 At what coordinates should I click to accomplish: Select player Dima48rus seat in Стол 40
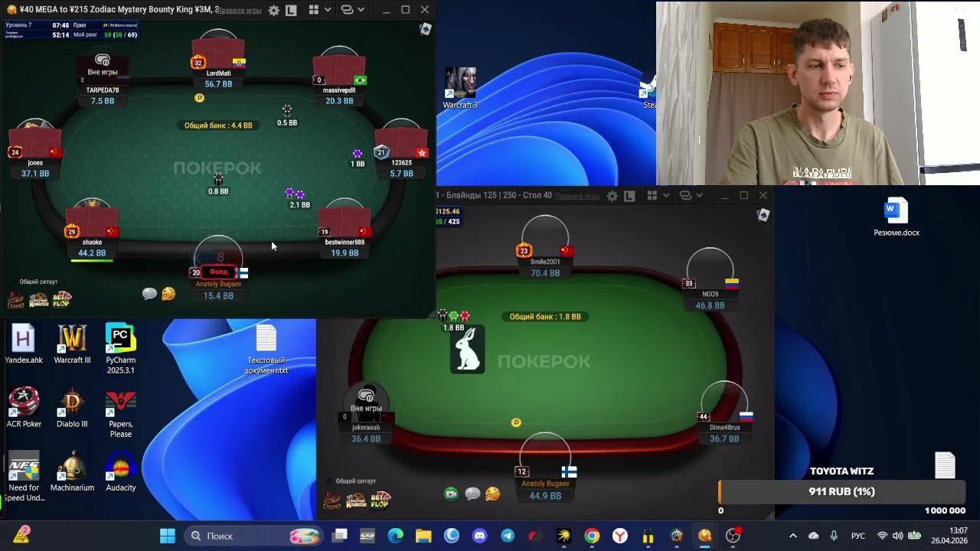(x=724, y=413)
